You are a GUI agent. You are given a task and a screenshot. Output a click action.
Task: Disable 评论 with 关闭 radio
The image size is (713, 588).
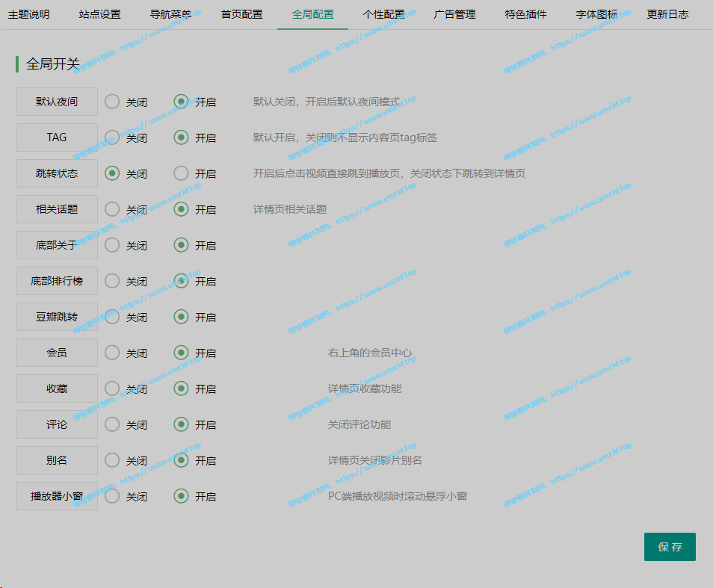coord(112,424)
